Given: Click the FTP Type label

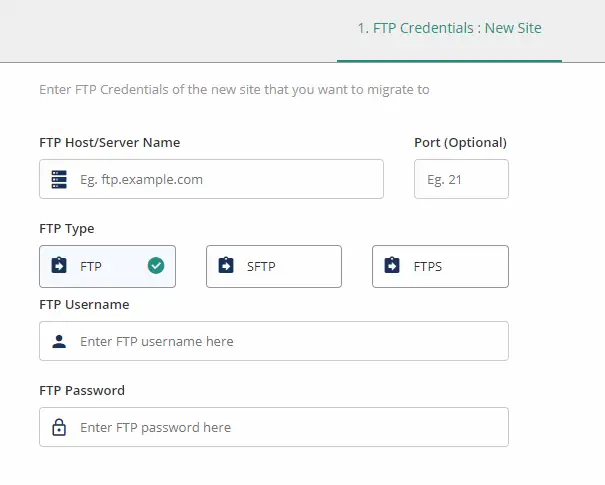Looking at the screenshot, I should tap(67, 228).
